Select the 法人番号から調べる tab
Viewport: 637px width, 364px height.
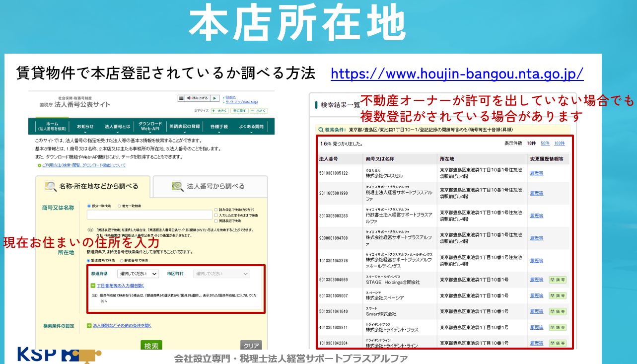[210, 186]
